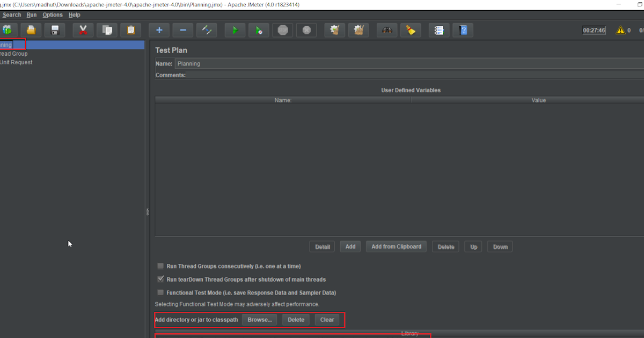Click the Browse button to add a jar
644x338 pixels.
tap(259, 319)
